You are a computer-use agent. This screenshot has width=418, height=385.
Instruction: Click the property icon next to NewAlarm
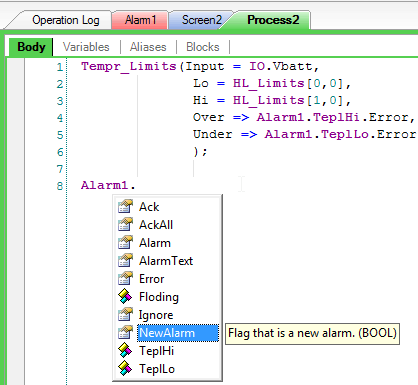125,333
